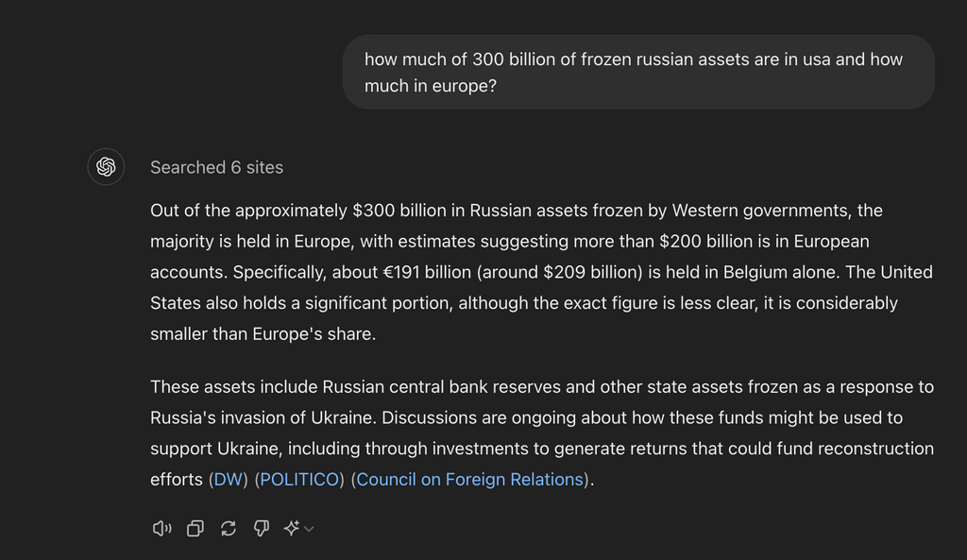Viewport: 967px width, 560px height.
Task: Expand the "Searched 6 sites" sources list
Action: pyautogui.click(x=216, y=167)
